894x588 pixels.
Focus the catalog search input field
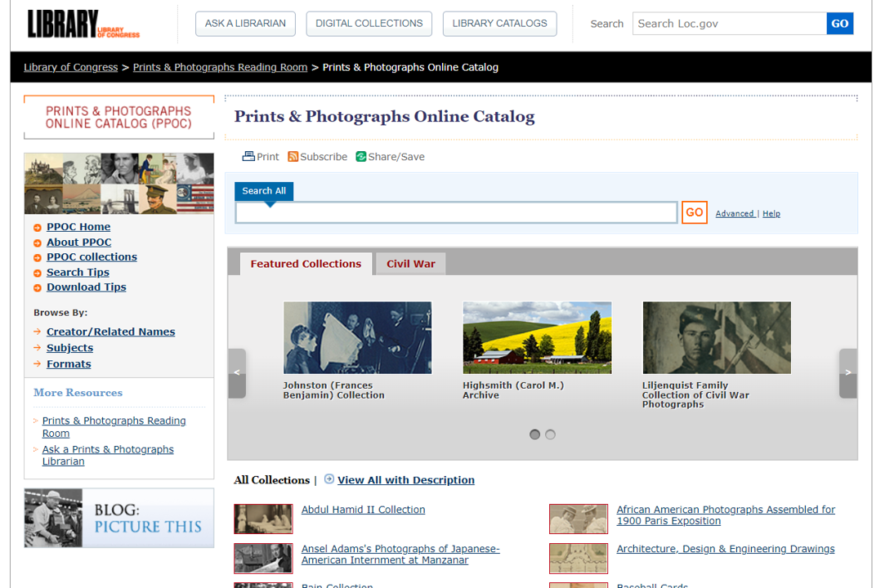tap(456, 212)
